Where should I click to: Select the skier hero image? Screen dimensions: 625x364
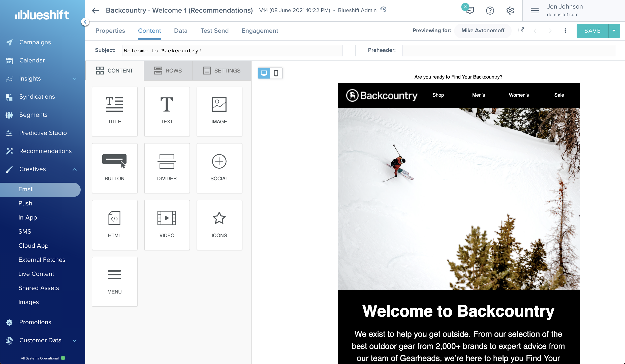click(458, 199)
